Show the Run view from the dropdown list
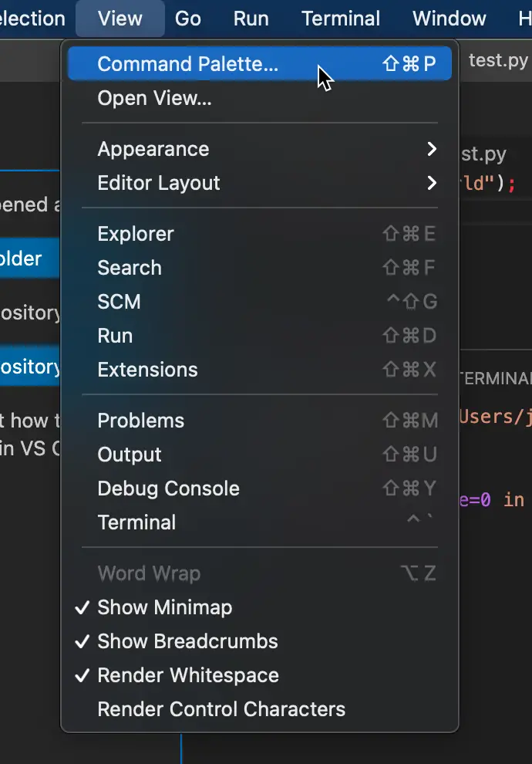Image resolution: width=532 pixels, height=764 pixels. point(259,336)
